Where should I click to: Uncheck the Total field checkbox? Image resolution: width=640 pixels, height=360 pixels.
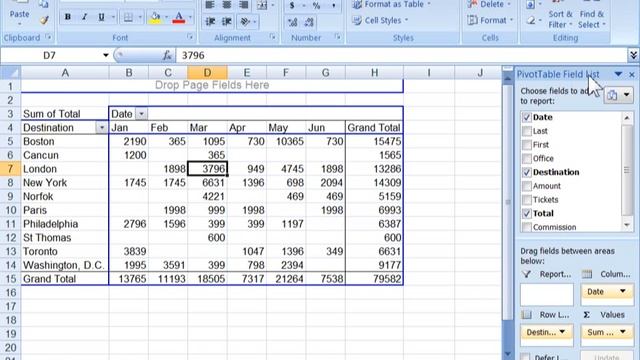(527, 213)
